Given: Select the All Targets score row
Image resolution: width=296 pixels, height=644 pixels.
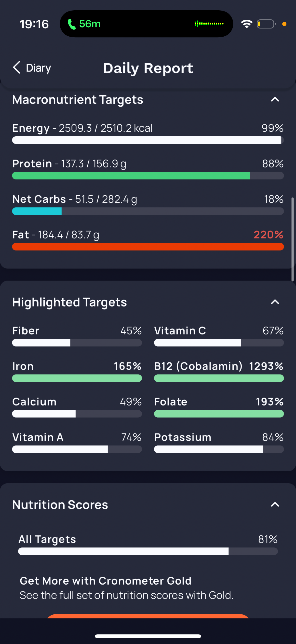Looking at the screenshot, I should click(148, 545).
